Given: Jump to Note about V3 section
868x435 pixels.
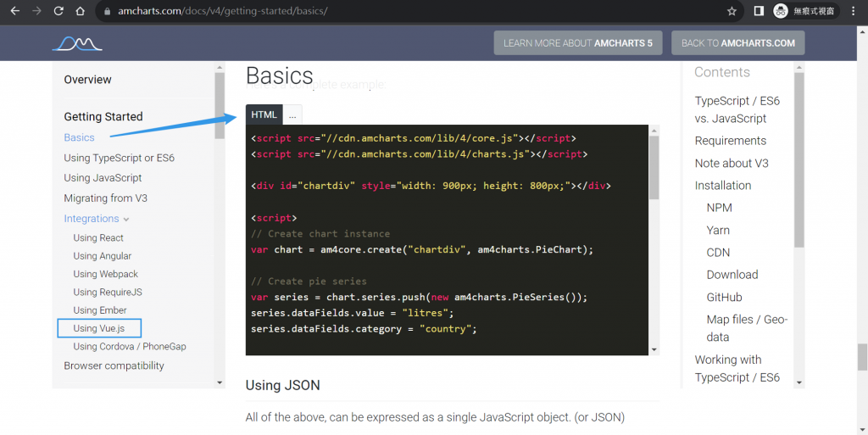Looking at the screenshot, I should (x=732, y=164).
